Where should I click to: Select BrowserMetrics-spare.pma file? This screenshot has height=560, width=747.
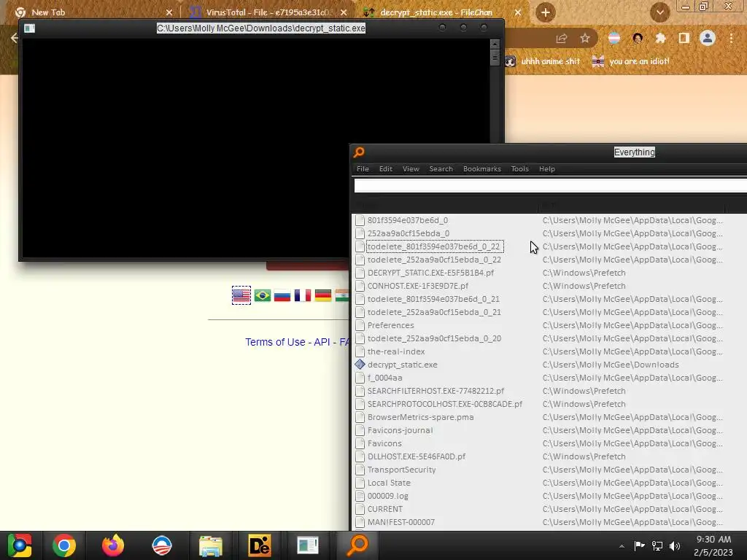click(420, 417)
